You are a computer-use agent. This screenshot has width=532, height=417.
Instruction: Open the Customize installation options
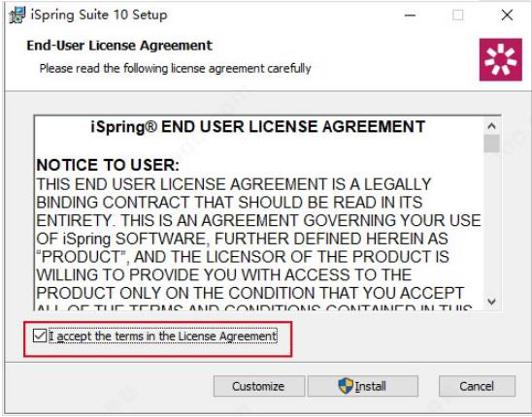259,386
